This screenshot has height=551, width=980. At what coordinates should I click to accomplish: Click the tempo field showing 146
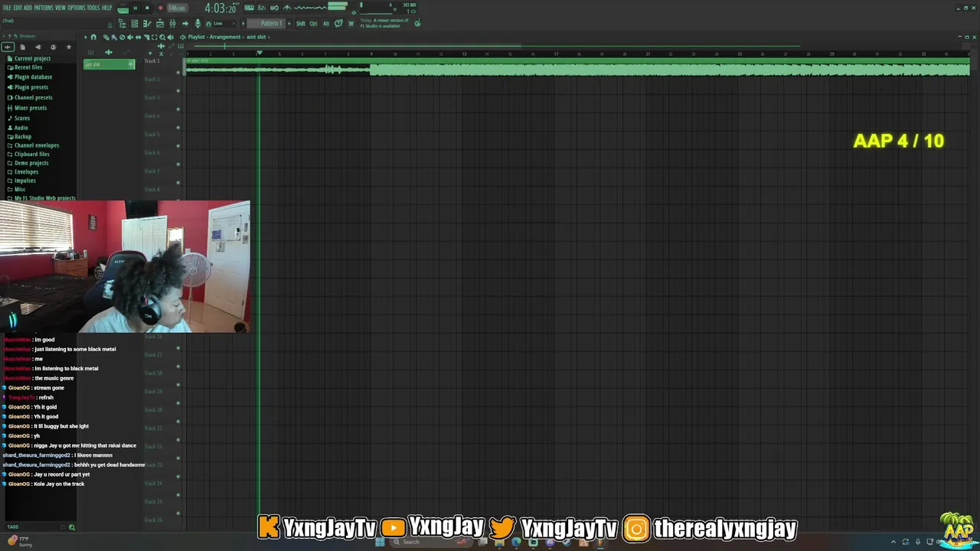(176, 8)
